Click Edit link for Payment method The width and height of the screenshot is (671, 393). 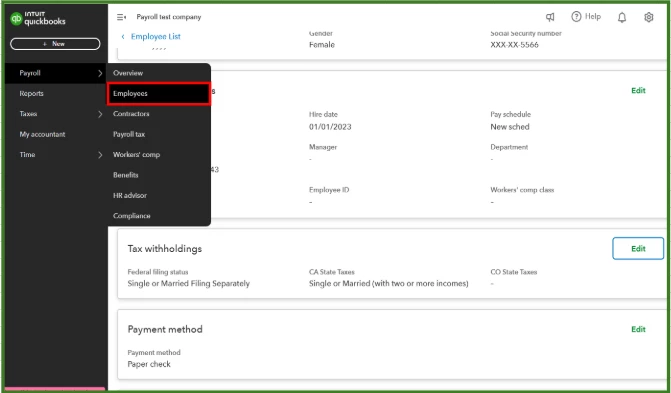638,329
